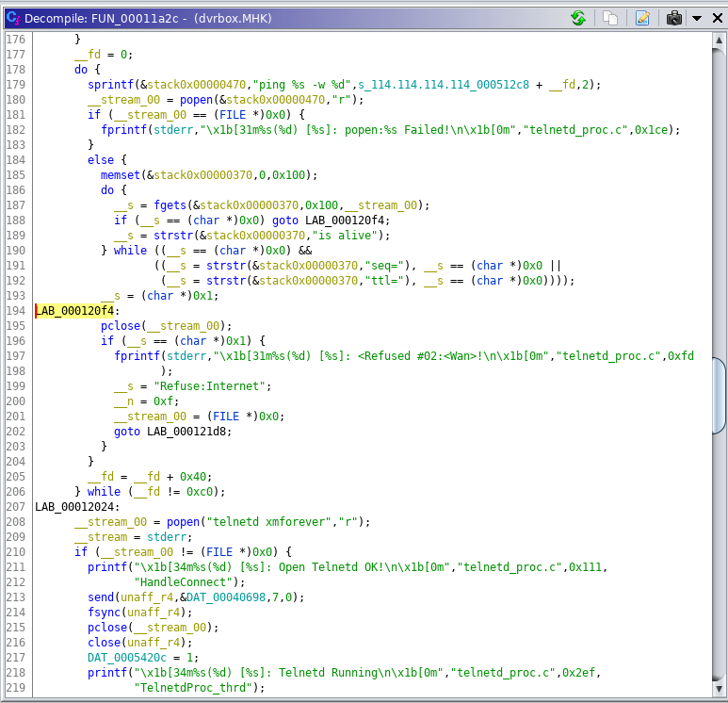Click the sprintf call on line 179
This screenshot has height=703, width=728.
110,85
